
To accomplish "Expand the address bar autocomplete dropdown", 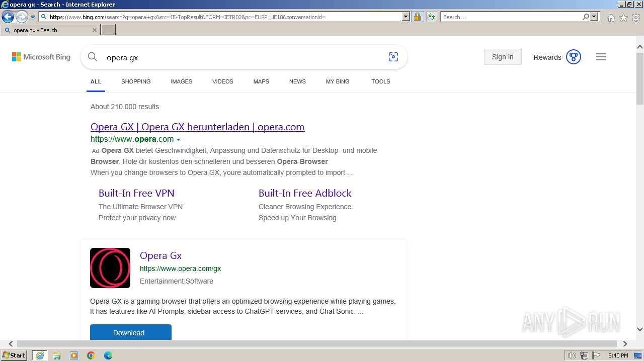I will [406, 17].
